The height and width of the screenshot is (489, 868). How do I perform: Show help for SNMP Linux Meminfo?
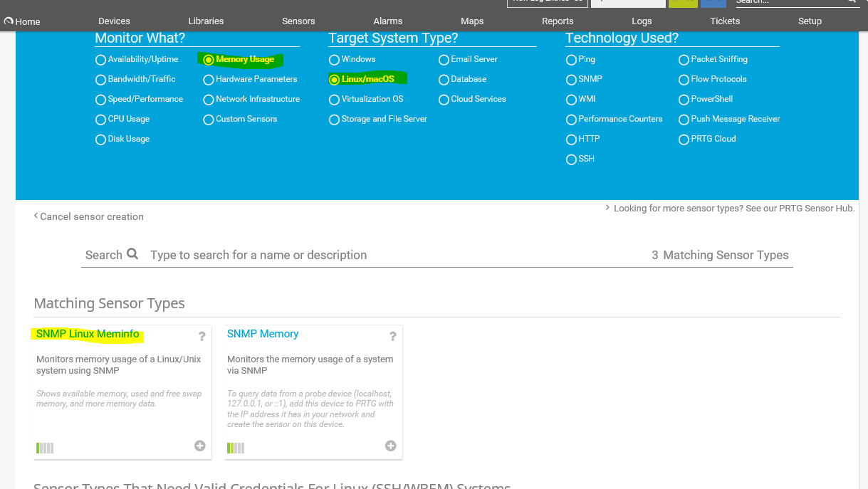coord(202,337)
